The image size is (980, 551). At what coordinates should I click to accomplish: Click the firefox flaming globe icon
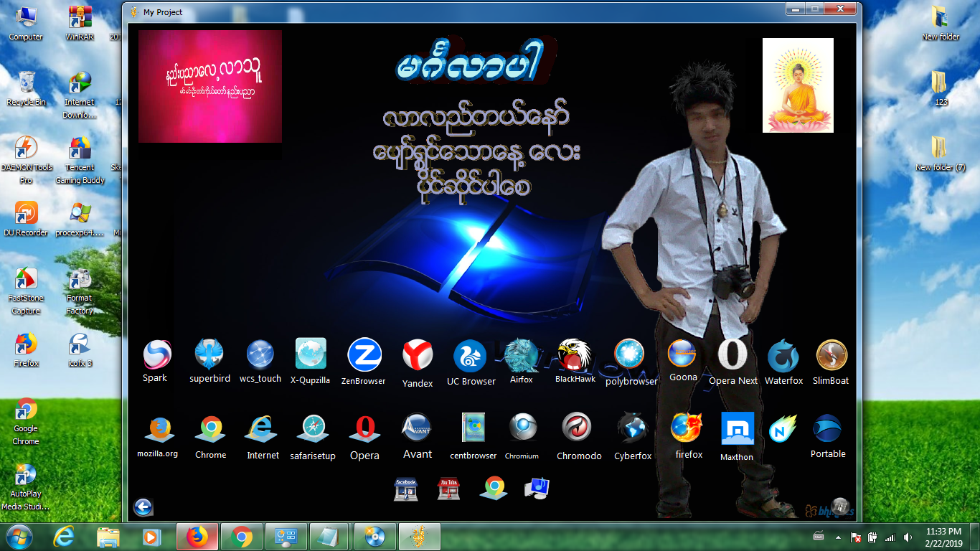click(687, 428)
